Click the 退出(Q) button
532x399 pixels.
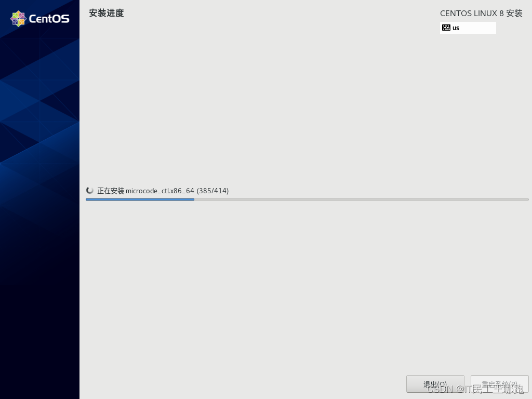point(435,384)
